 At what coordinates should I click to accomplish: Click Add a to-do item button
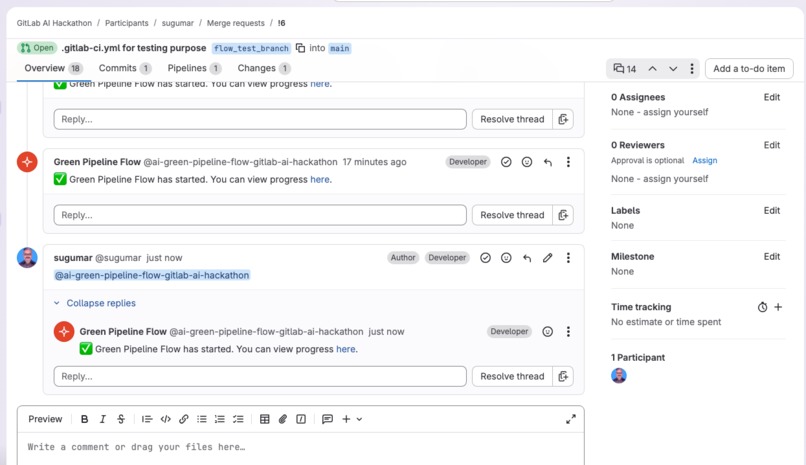click(x=749, y=68)
